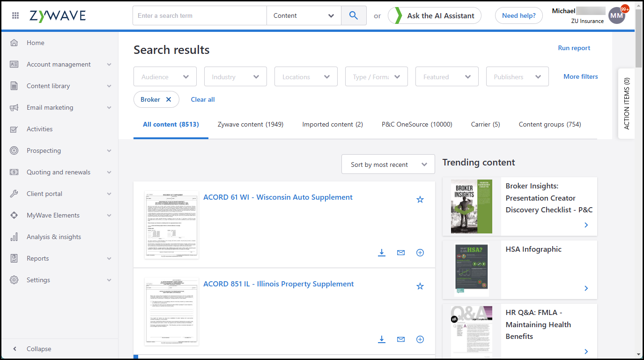Focus the Enter a search term field
Screen dimensions: 644x360
(x=200, y=15)
